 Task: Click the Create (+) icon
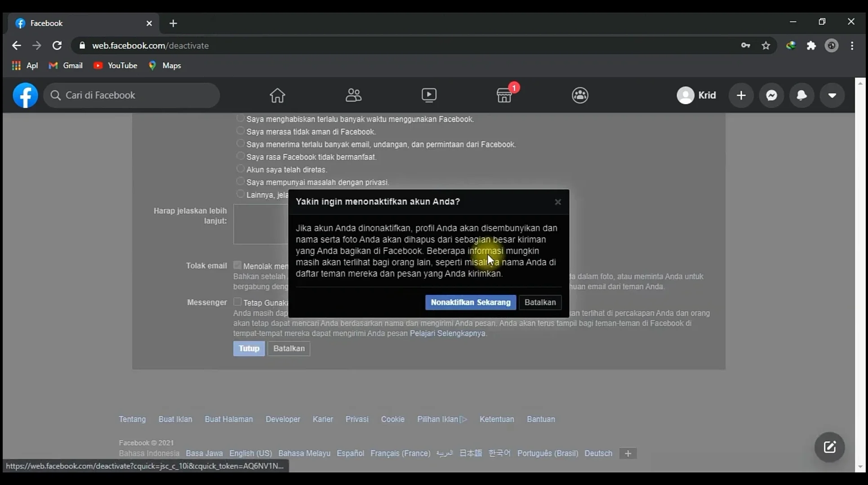(x=741, y=95)
